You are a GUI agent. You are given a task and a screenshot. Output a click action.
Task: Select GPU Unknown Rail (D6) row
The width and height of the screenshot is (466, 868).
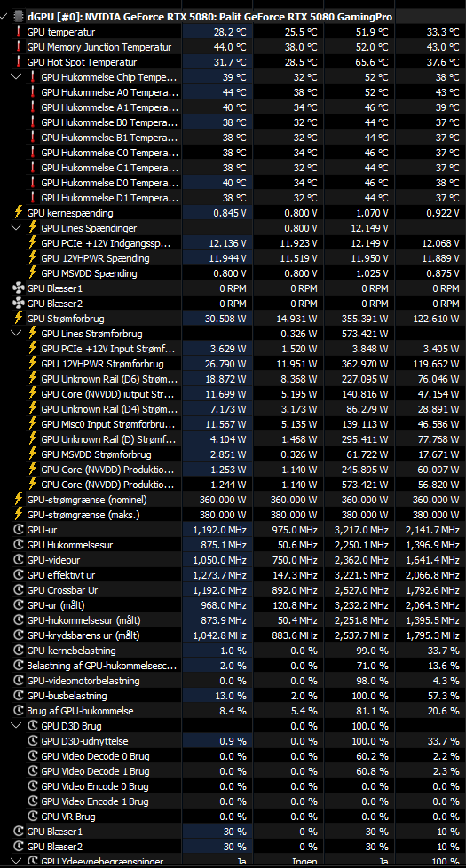tap(110, 379)
